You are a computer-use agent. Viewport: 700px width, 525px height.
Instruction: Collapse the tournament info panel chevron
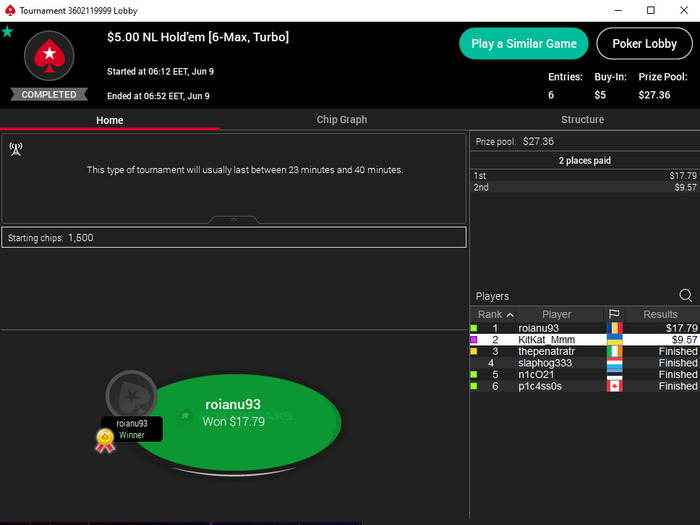pos(233,220)
